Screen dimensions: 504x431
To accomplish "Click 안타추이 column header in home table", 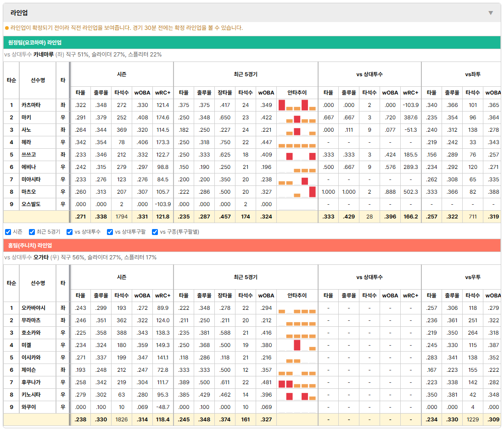I will click(297, 296).
